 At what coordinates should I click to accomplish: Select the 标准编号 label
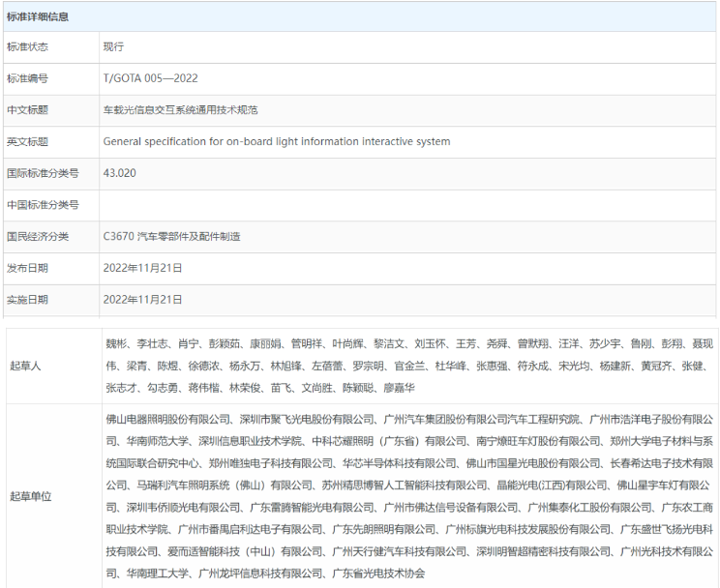[27, 78]
